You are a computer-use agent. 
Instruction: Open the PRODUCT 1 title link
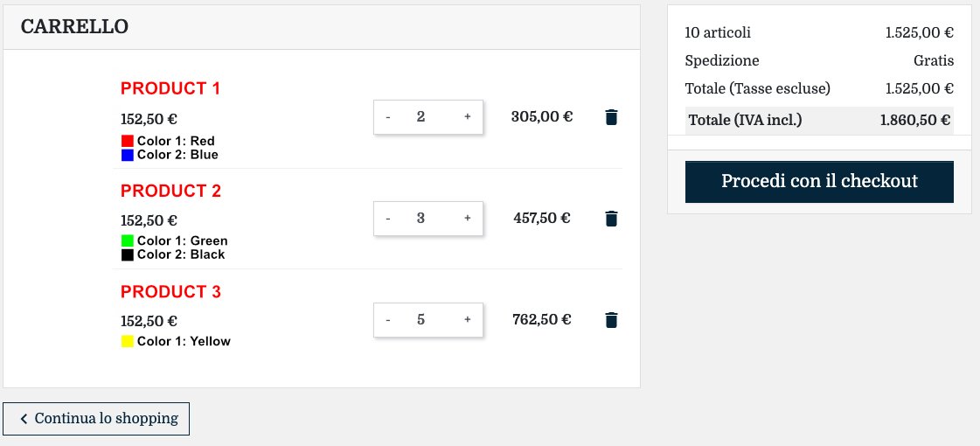pos(170,89)
